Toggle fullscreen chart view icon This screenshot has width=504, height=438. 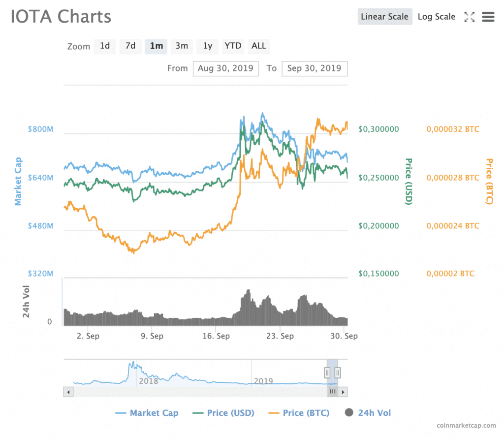pyautogui.click(x=469, y=17)
